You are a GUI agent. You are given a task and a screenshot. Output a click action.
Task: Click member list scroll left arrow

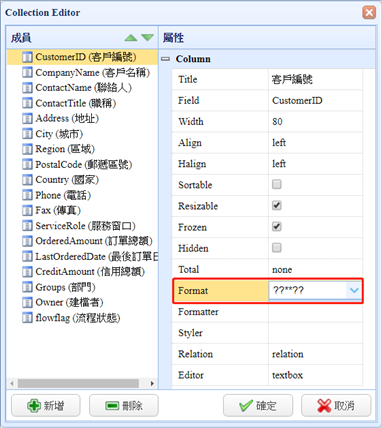click(12, 383)
